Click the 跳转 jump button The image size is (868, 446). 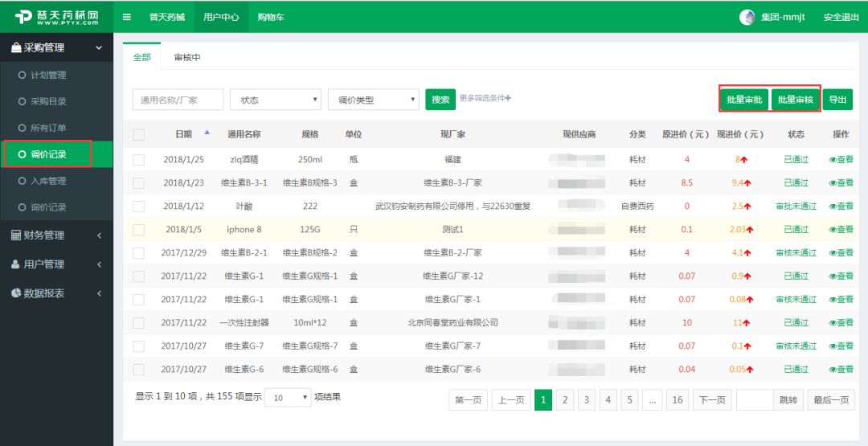point(788,400)
